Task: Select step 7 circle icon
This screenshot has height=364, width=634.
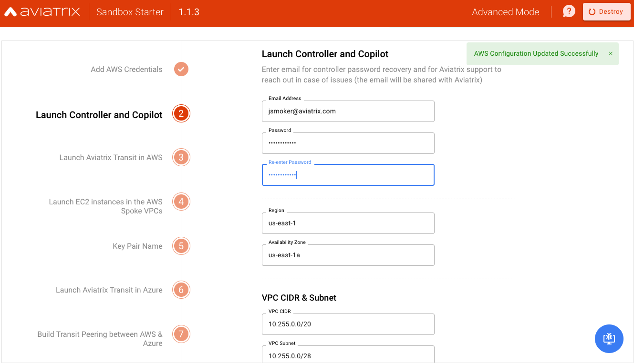Action: [181, 334]
